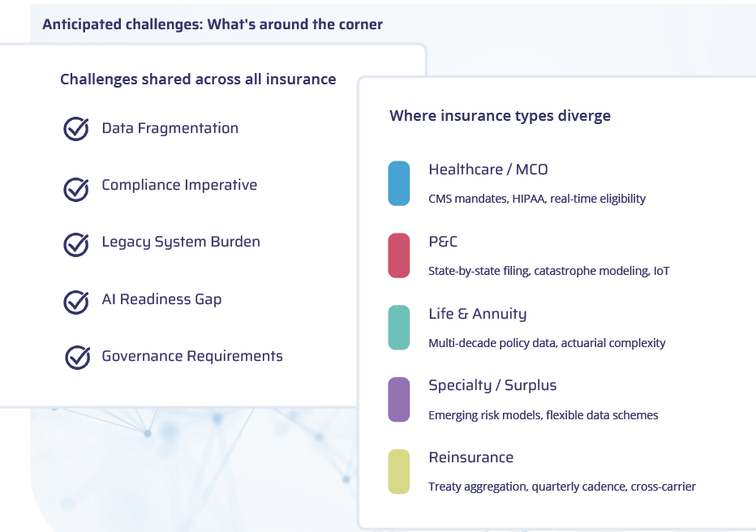Click the 'Anticipated challenges' slide title
Viewport: 756px width, 532px height.
(213, 24)
